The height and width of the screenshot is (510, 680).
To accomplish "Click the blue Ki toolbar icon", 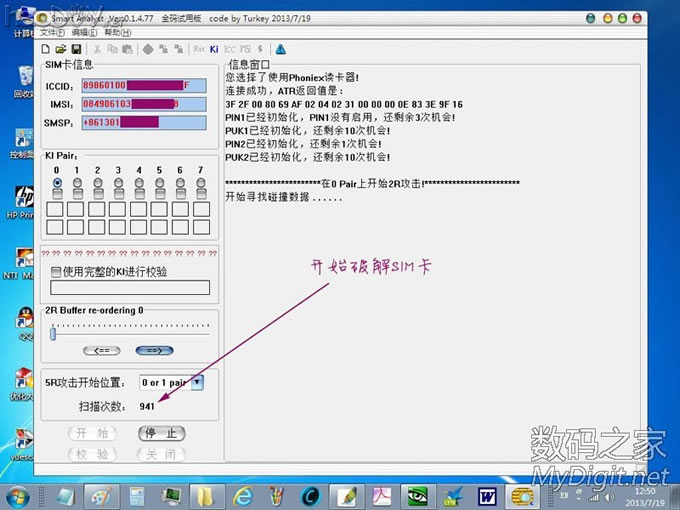I will coord(214,49).
